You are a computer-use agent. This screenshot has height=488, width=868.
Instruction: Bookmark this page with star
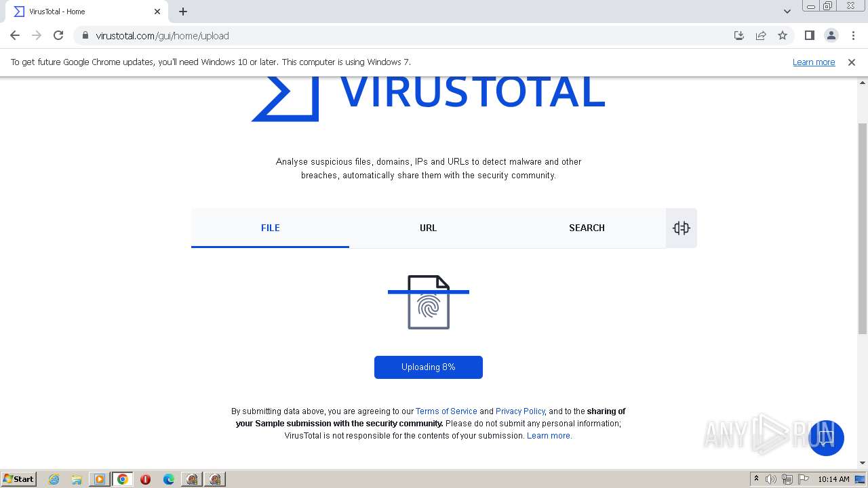pyautogui.click(x=783, y=35)
